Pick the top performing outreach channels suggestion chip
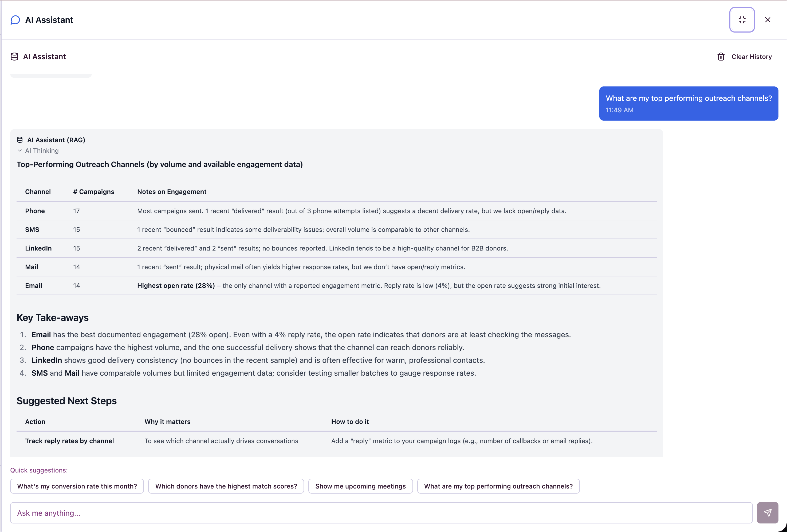787x532 pixels. 498,486
